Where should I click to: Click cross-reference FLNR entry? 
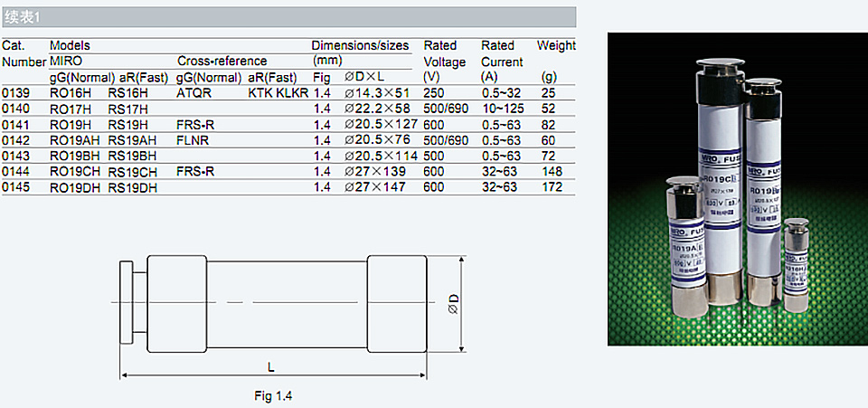(x=193, y=140)
